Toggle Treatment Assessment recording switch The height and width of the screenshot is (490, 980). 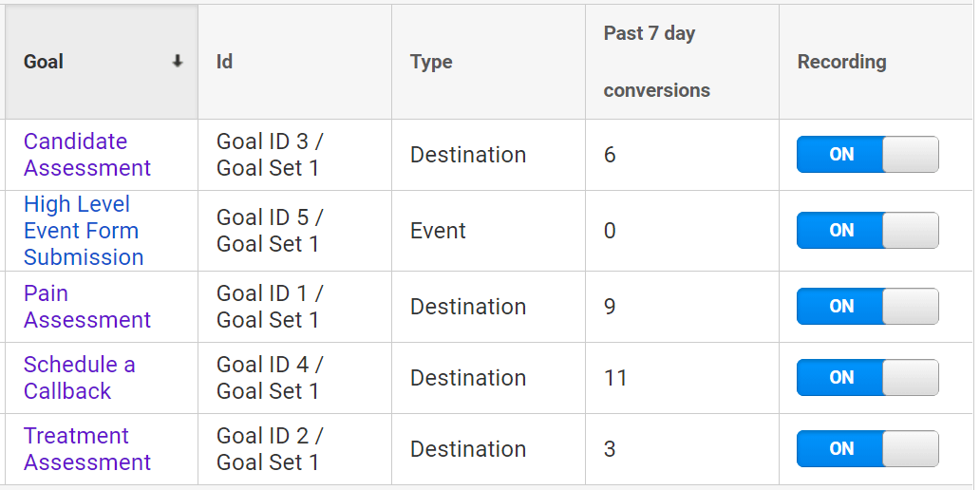[867, 449]
